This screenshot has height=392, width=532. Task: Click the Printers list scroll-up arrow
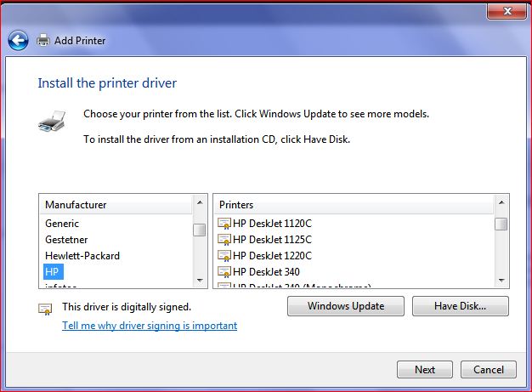click(501, 205)
